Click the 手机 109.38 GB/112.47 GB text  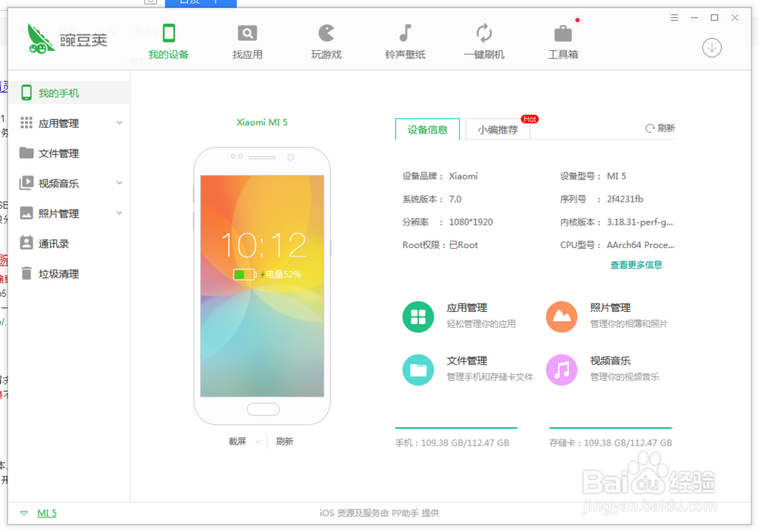(452, 443)
